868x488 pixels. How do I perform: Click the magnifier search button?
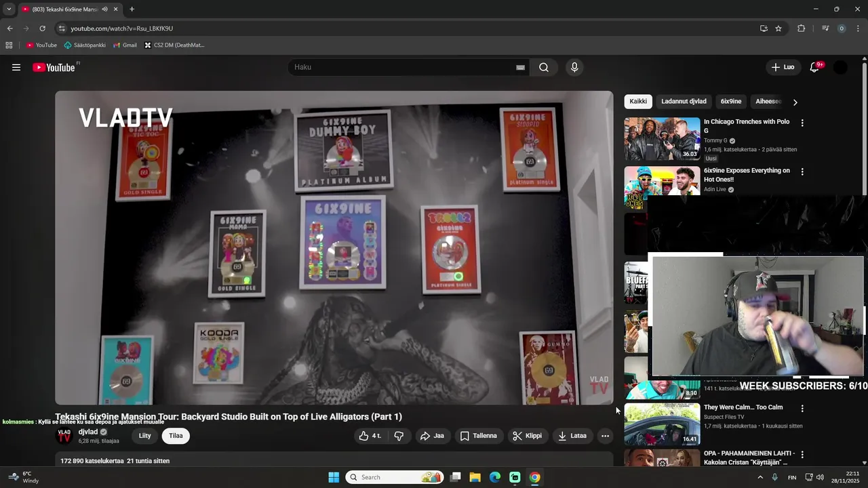544,67
